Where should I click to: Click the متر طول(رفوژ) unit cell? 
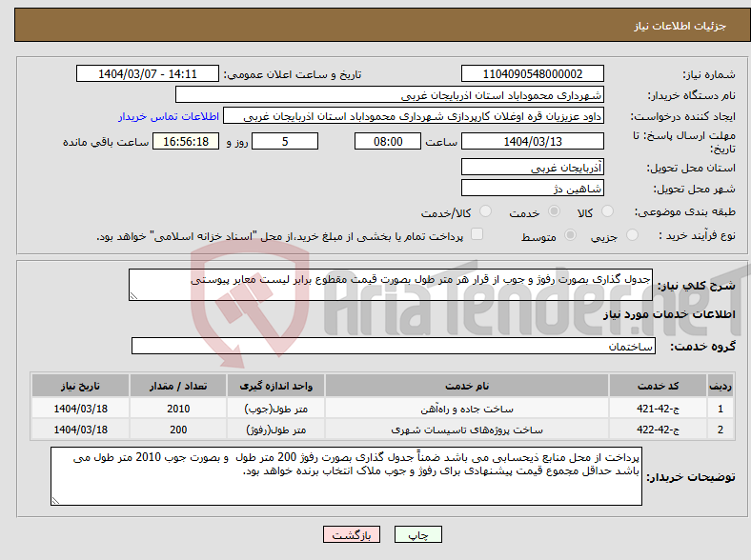275,430
